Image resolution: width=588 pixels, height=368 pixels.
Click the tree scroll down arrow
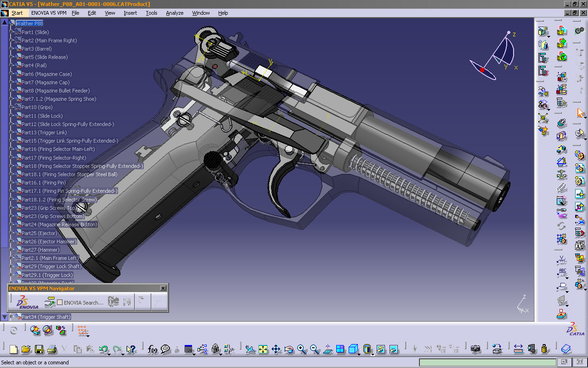tap(5, 317)
